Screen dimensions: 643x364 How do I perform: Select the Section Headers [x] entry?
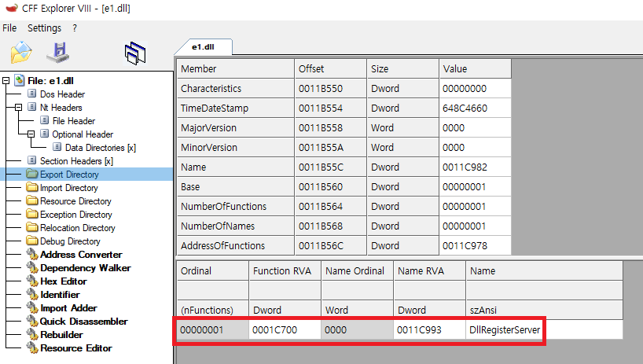[x=76, y=161]
